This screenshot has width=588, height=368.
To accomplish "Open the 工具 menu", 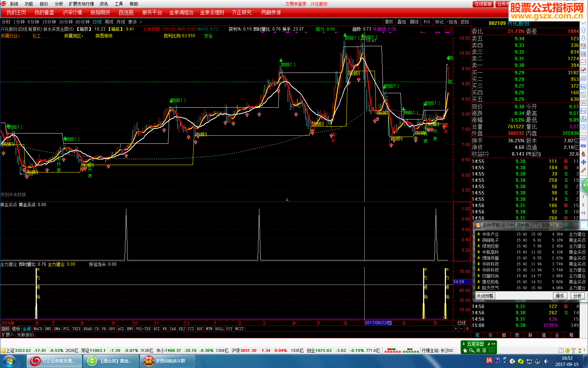I will point(119,4).
